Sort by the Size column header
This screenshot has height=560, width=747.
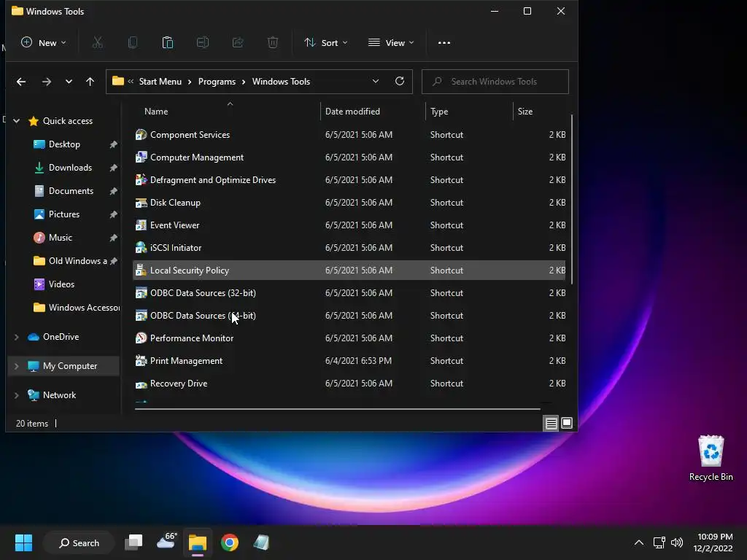525,112
